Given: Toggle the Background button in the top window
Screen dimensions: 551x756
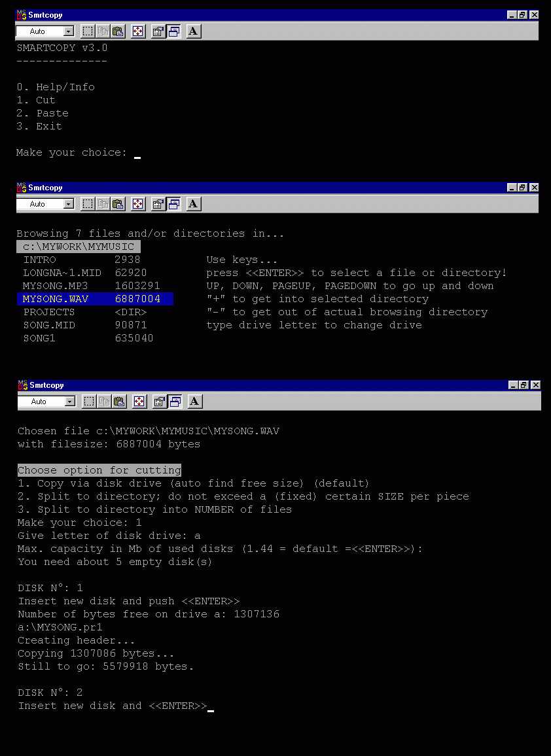Looking at the screenshot, I should [173, 31].
